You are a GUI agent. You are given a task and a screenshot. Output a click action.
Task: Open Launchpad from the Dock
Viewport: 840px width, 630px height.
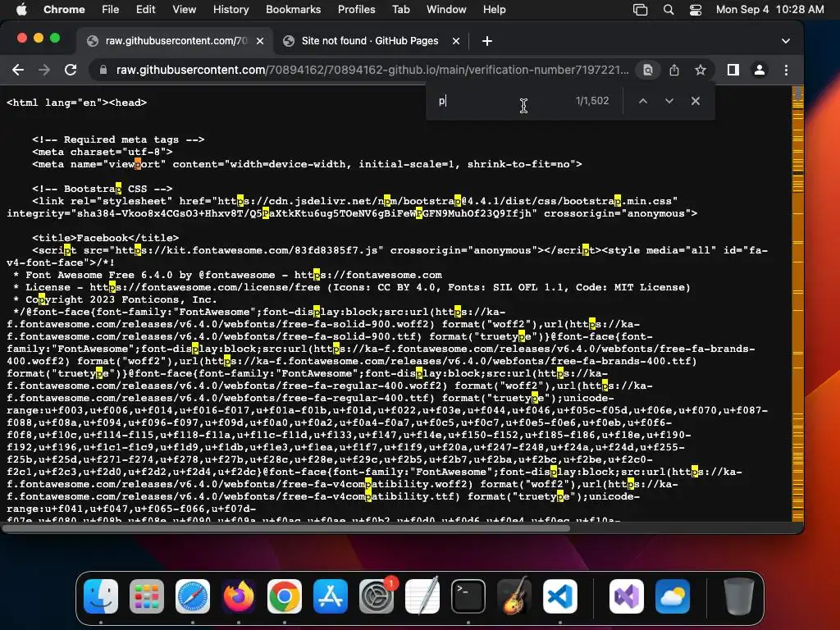(147, 596)
